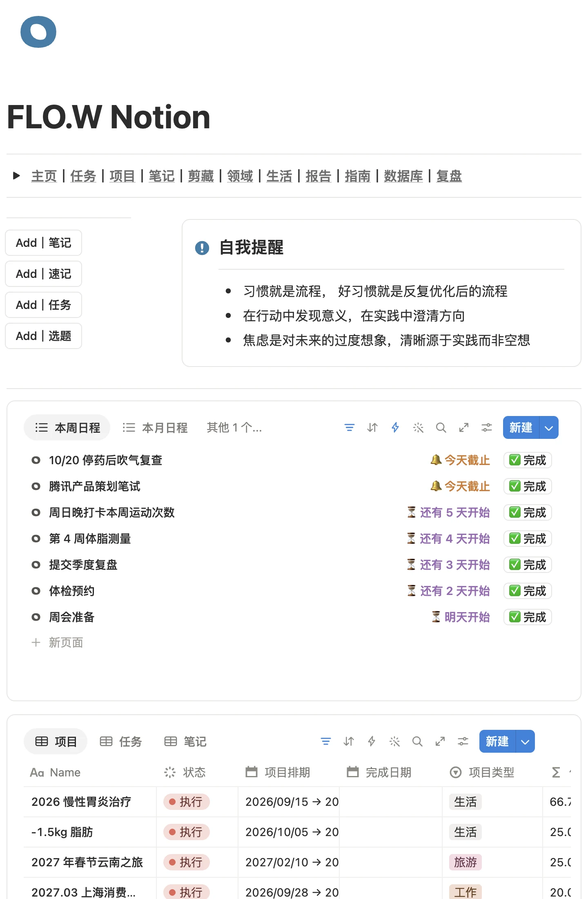Open the 数据库 navigation link

[403, 176]
